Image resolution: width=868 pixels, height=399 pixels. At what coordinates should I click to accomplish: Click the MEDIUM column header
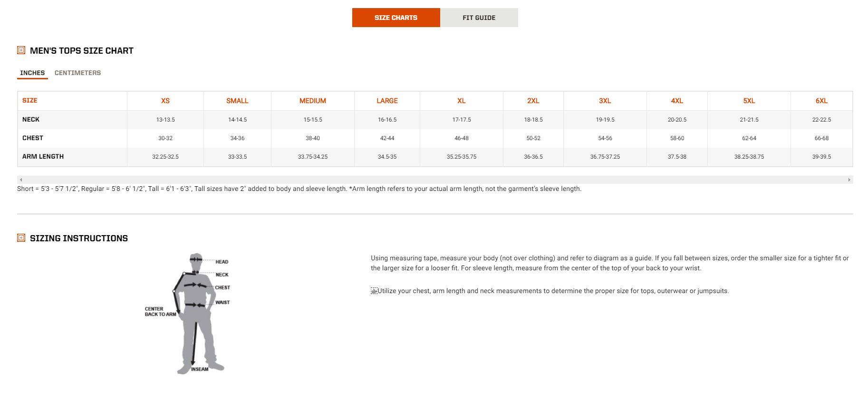point(312,101)
